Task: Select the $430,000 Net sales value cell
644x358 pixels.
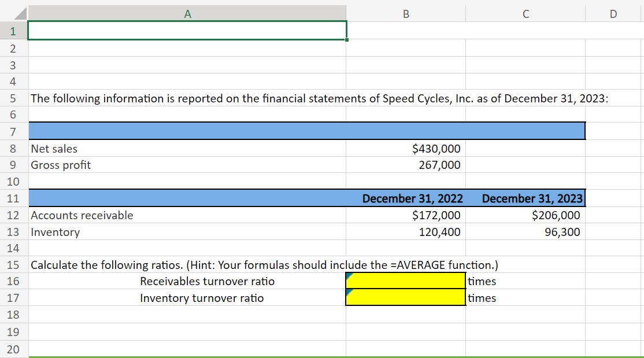Action: tap(405, 149)
